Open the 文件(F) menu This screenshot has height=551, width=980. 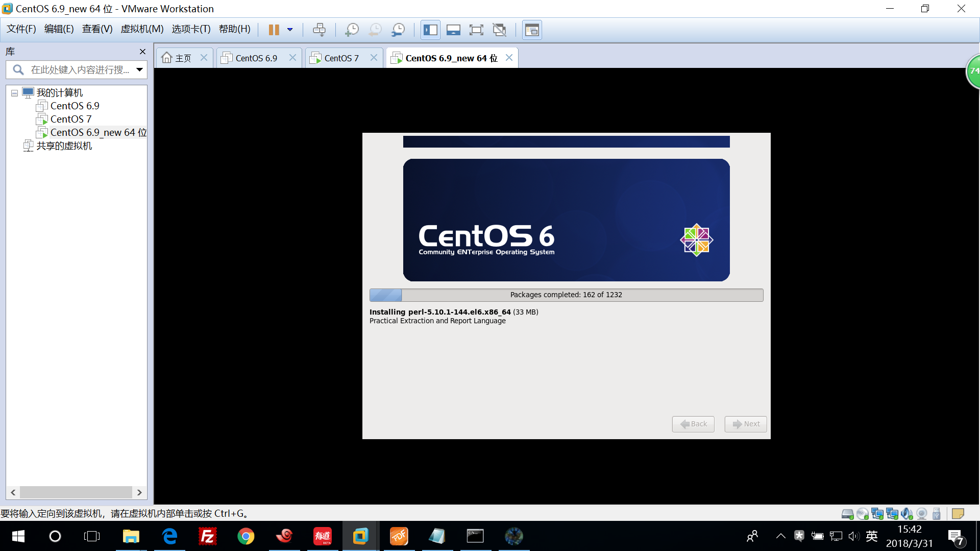[x=21, y=29]
